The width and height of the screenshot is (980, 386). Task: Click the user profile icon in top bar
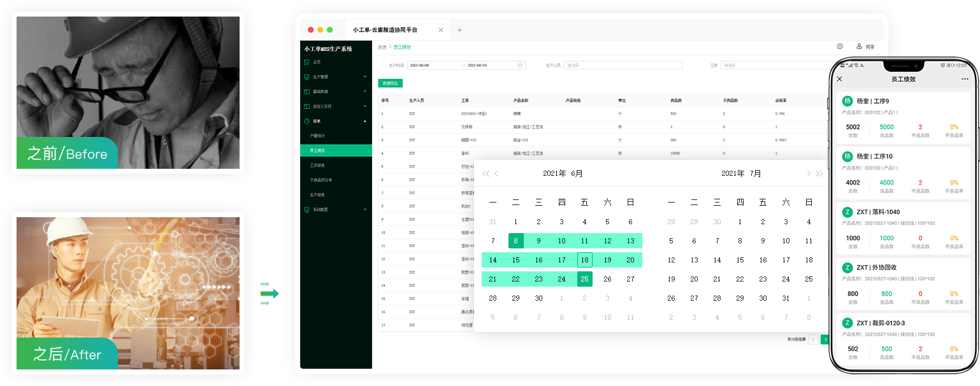pos(859,46)
